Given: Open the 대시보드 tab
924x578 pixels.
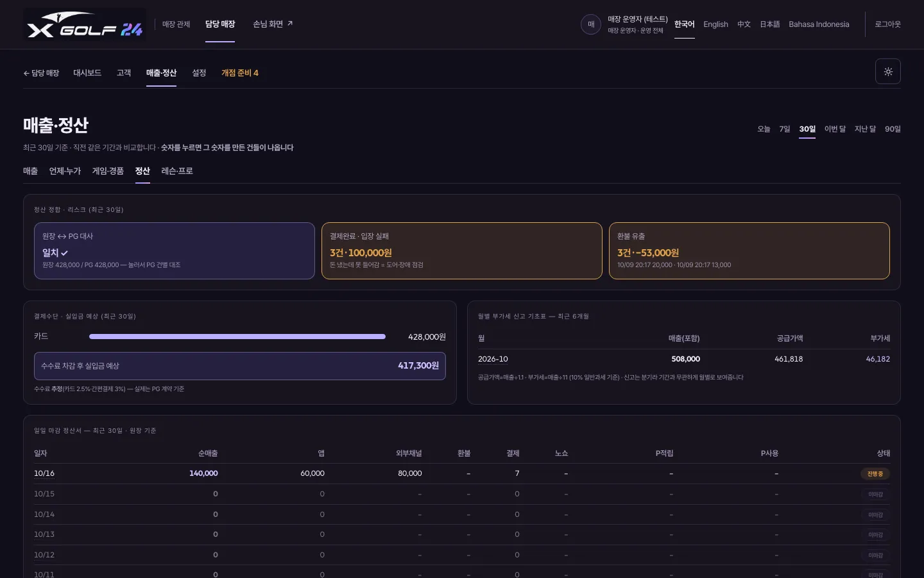Looking at the screenshot, I should coord(87,73).
